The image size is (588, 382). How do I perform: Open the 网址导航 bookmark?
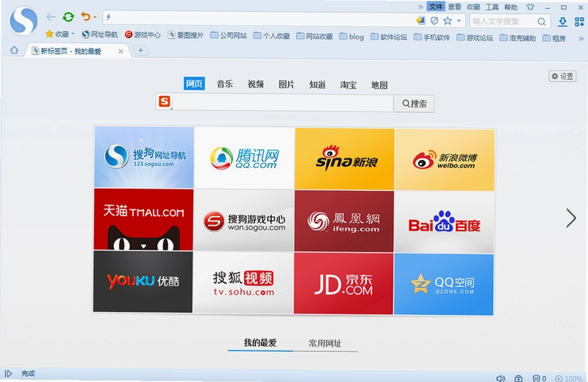(100, 35)
